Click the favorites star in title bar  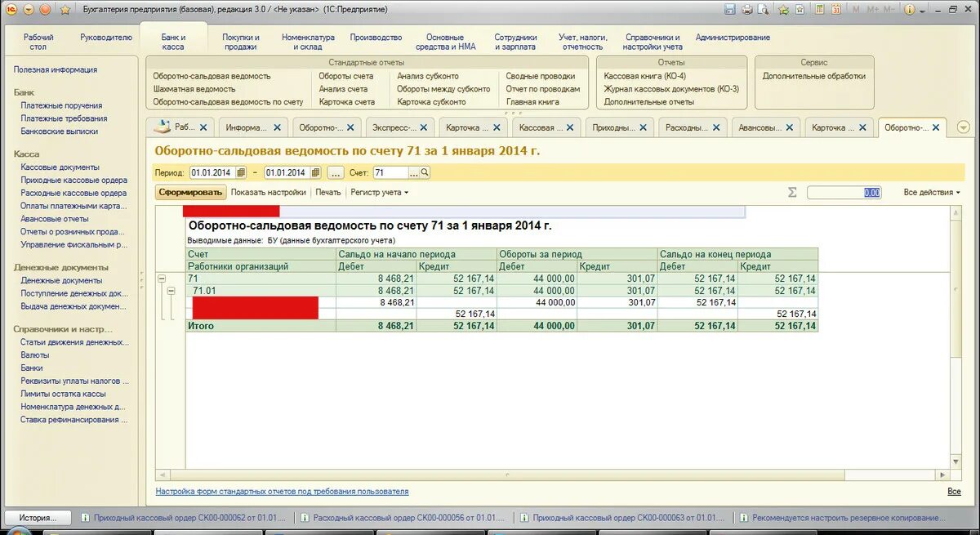[x=64, y=10]
